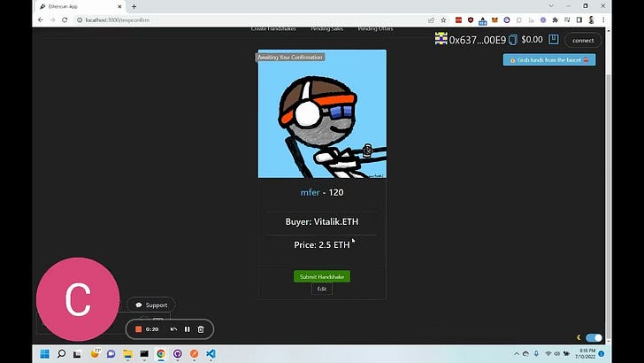Click the Price: 2.5 ETH text
This screenshot has height=363, width=644.
[x=322, y=245]
